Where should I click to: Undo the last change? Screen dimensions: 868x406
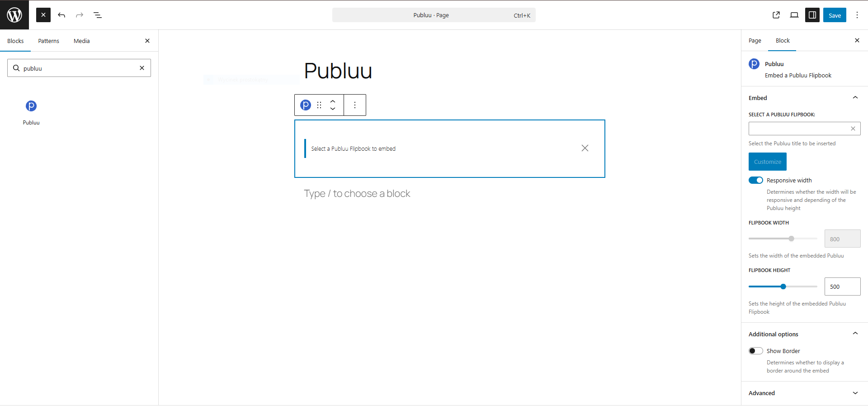tap(61, 15)
